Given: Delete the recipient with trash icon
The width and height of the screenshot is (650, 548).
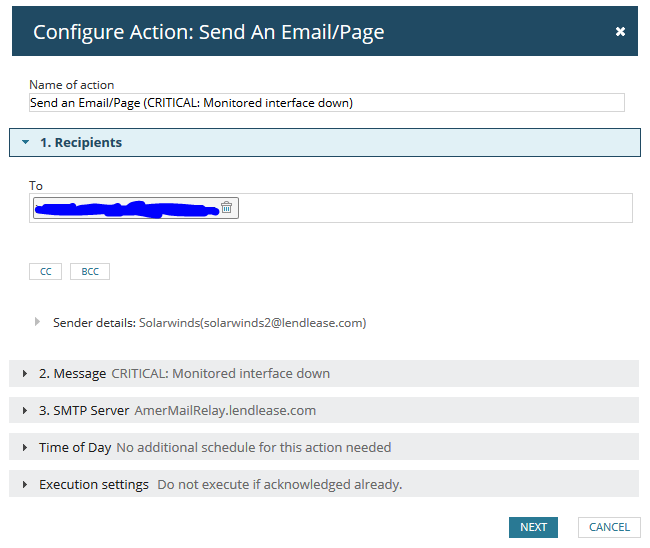Looking at the screenshot, I should (x=226, y=207).
